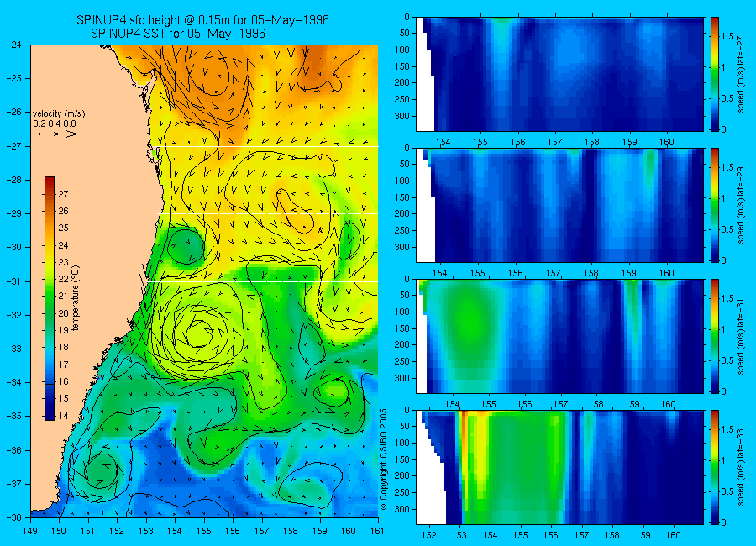Image resolution: width=756 pixels, height=546 pixels.
Task: Click the "27" tick on temperature color bar
Action: coord(63,194)
